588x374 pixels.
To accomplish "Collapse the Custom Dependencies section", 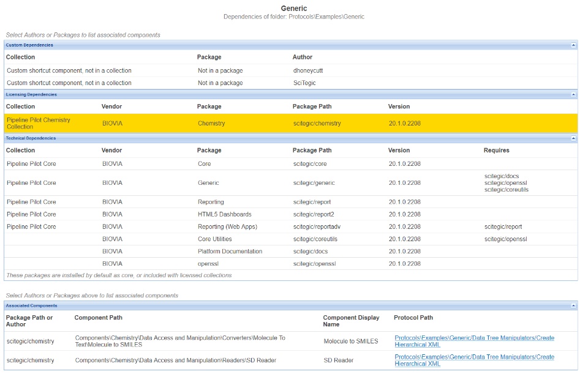I will 573,45.
